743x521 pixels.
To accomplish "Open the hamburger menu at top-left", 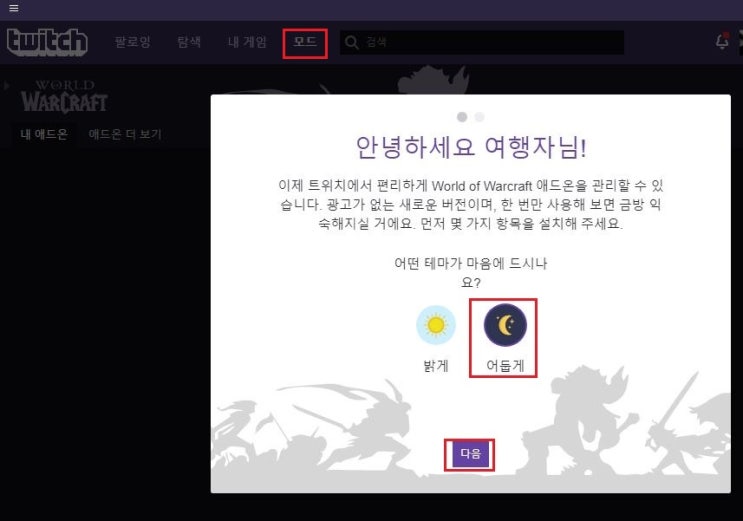I will coord(14,8).
